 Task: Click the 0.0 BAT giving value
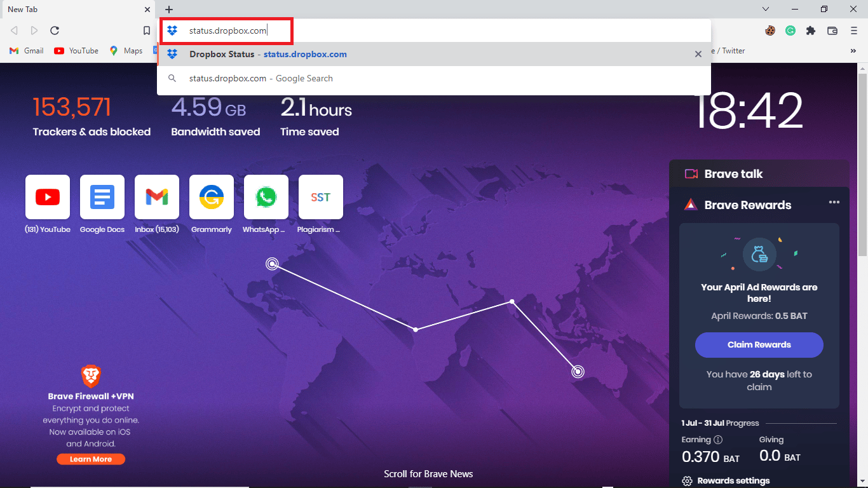pos(780,457)
